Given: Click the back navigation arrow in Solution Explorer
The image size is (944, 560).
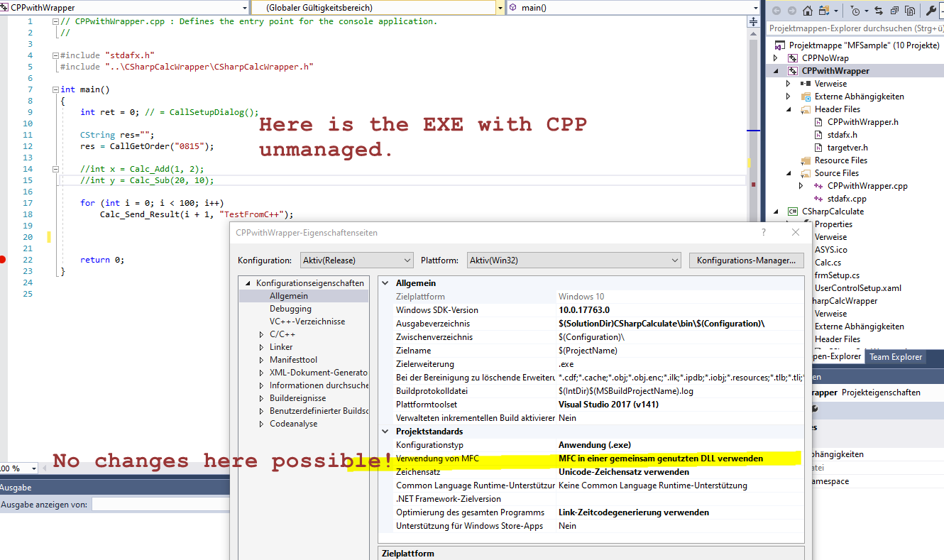Looking at the screenshot, I should (x=777, y=11).
